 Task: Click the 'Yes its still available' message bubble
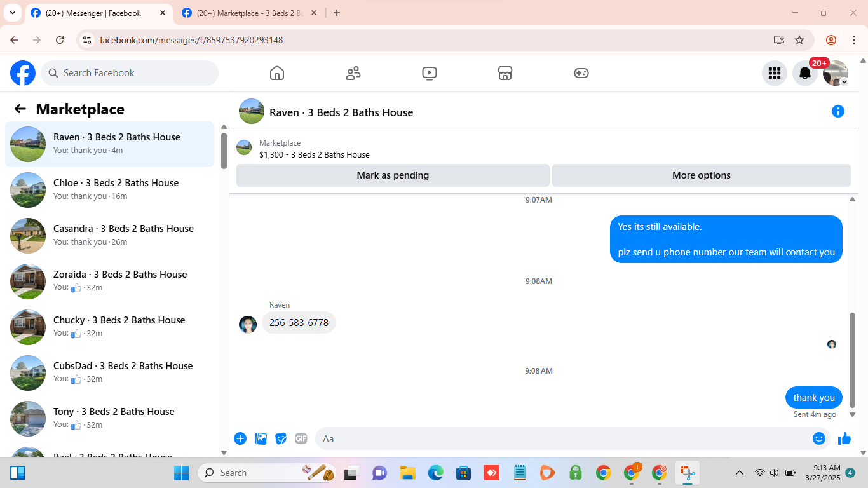tap(726, 240)
